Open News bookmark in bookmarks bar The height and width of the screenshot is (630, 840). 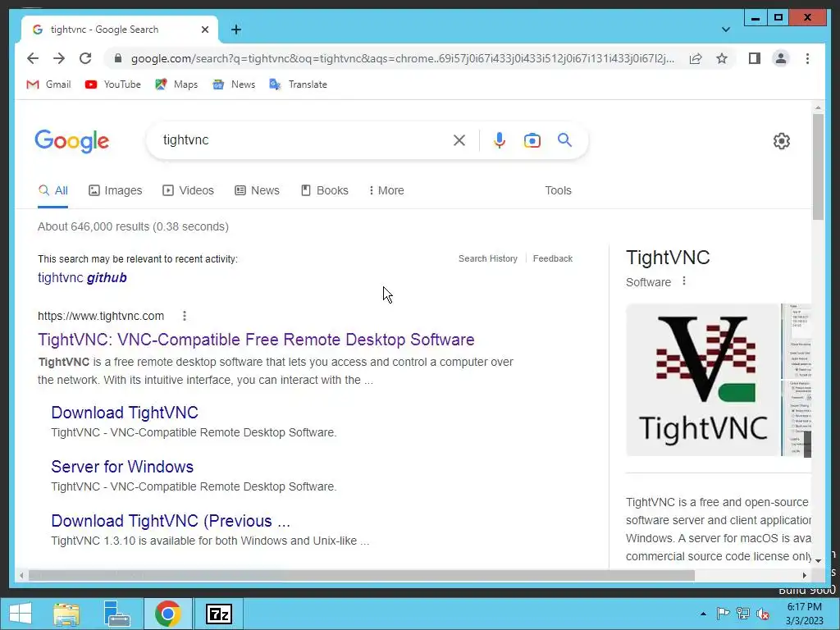pos(234,84)
